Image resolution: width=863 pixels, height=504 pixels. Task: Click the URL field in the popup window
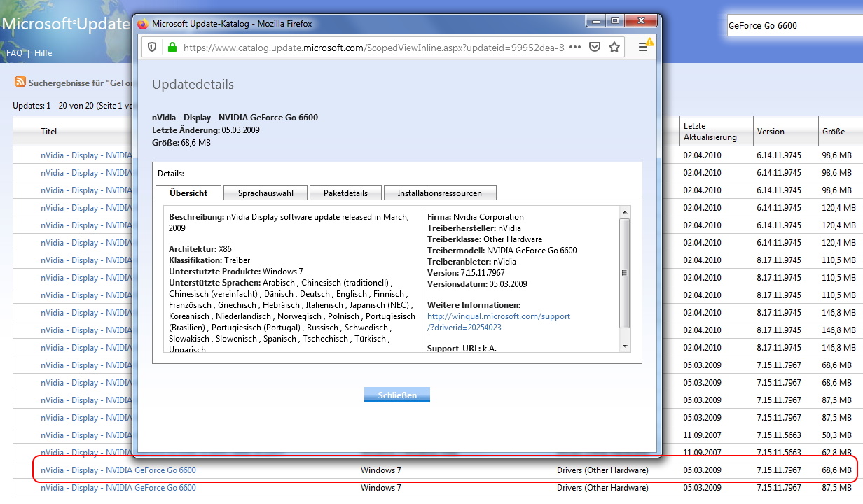(373, 48)
